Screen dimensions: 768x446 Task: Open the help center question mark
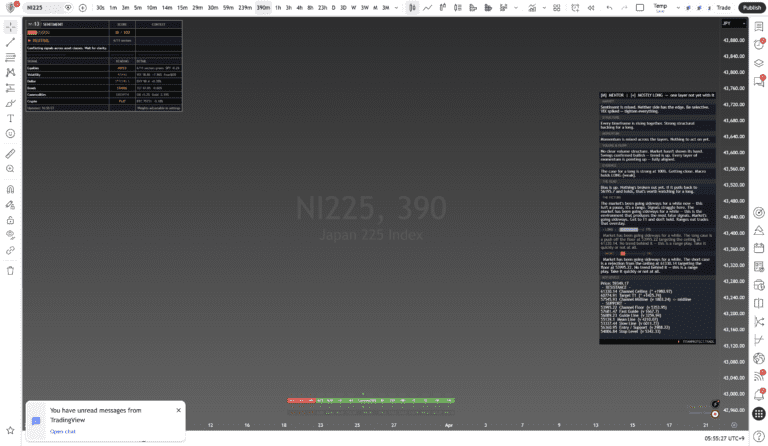pos(759,436)
